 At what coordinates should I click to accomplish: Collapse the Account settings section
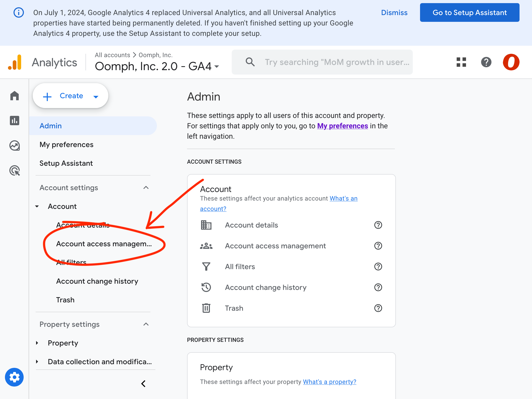(146, 188)
